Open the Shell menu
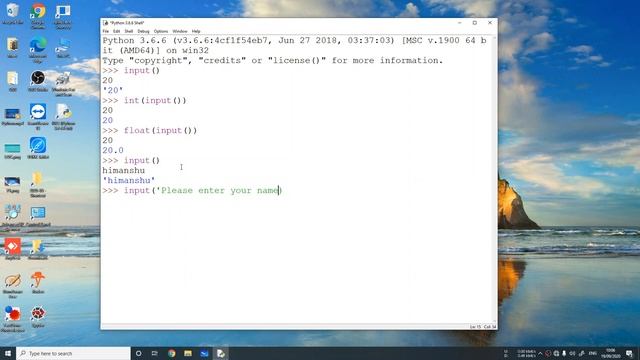 click(x=129, y=31)
